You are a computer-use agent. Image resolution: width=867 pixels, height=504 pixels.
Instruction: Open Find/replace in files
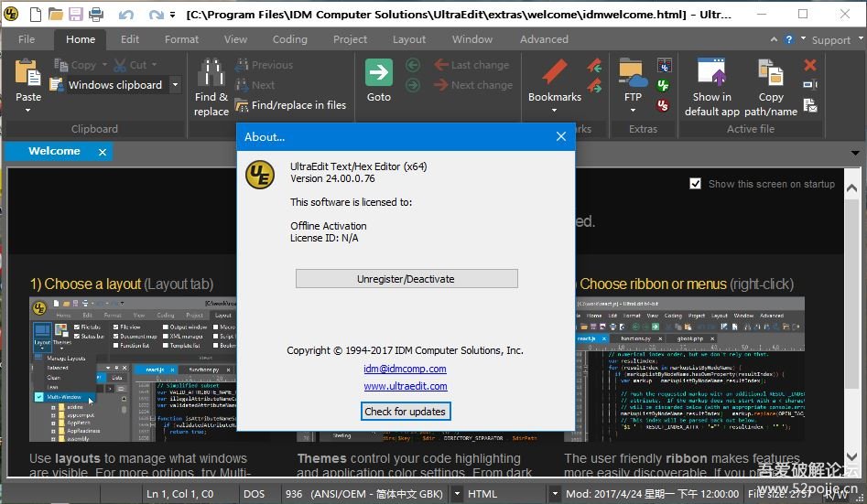[x=291, y=105]
